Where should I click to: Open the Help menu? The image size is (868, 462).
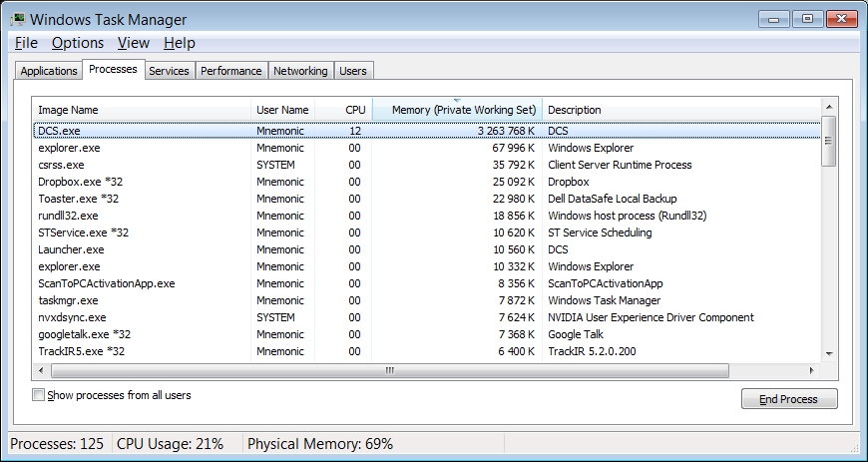coord(180,43)
